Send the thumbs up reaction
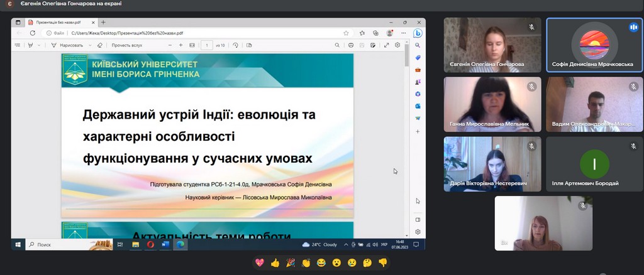The height and width of the screenshot is (275, 644). coord(275,262)
